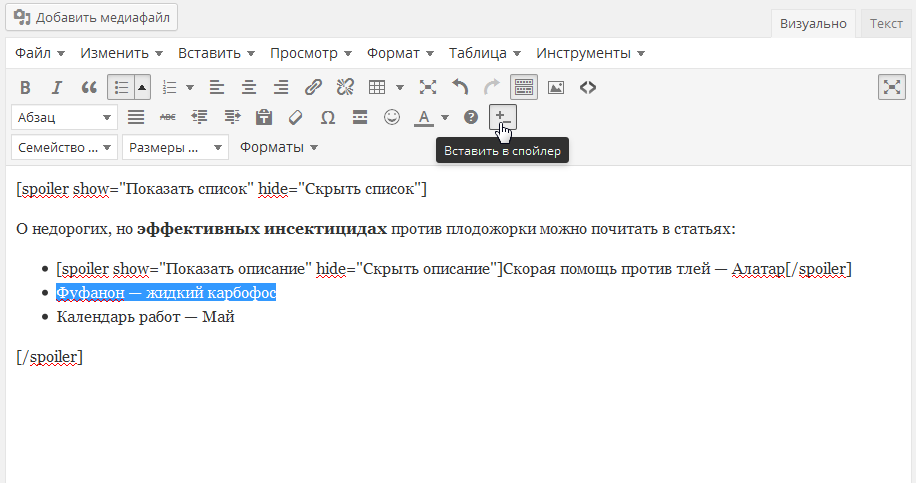This screenshot has width=916, height=483.
Task: Click the fullscreen button at right edge
Action: 891,88
